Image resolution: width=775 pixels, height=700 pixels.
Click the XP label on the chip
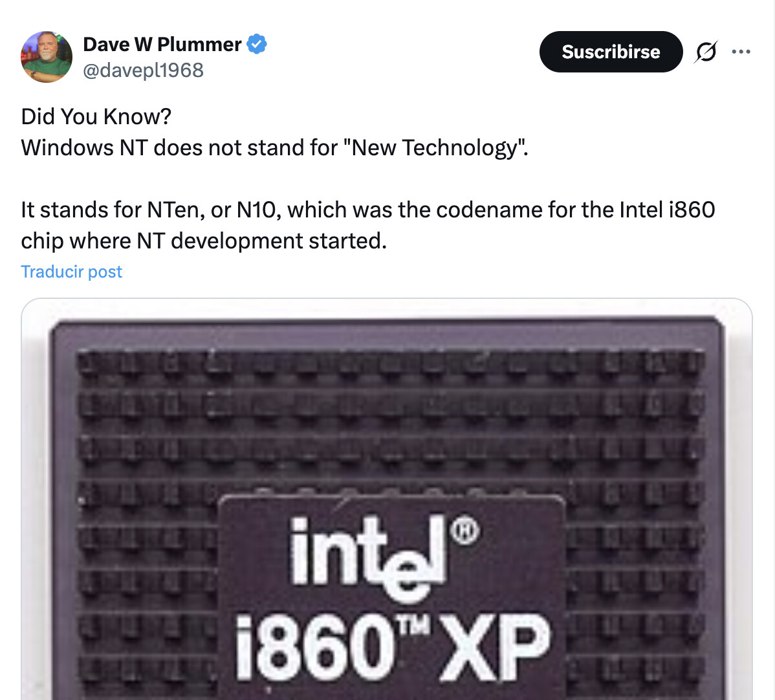point(495,648)
